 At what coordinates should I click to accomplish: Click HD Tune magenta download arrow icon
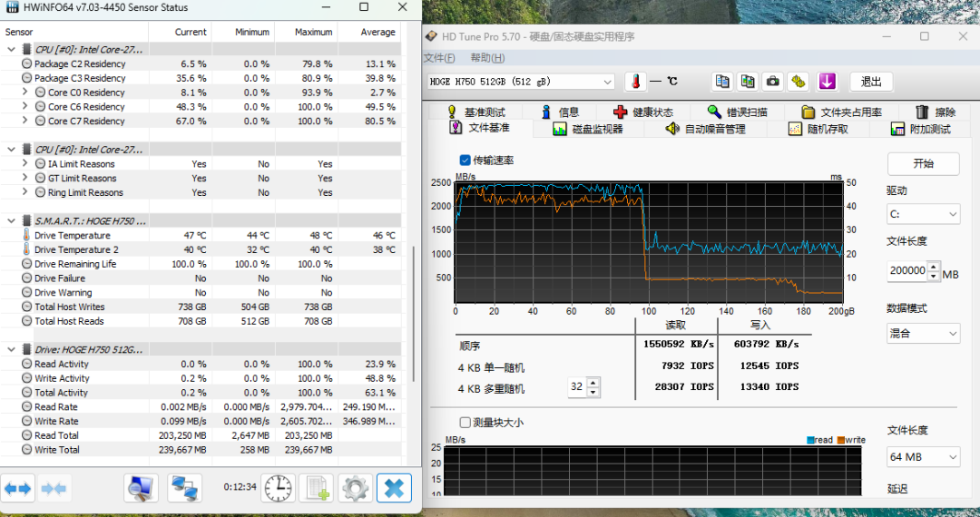(827, 82)
